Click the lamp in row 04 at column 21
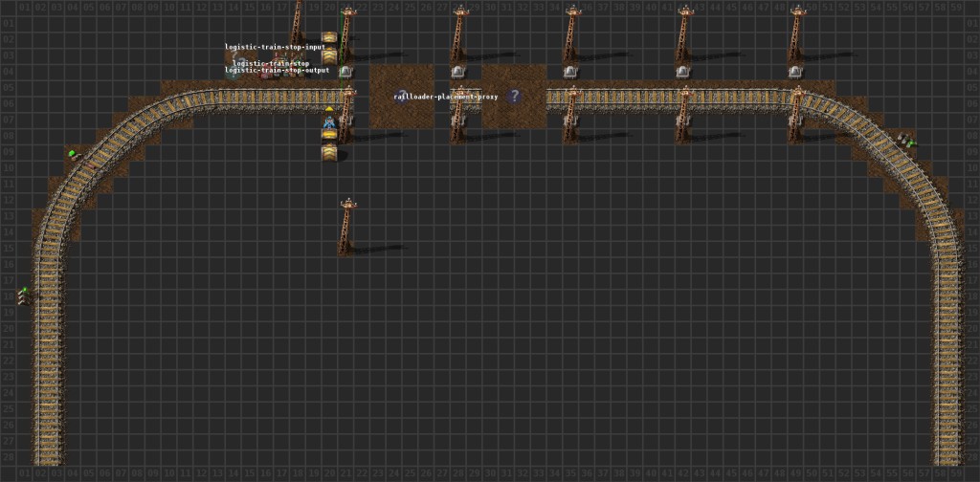Viewport: 980px width, 482px height. click(x=346, y=72)
